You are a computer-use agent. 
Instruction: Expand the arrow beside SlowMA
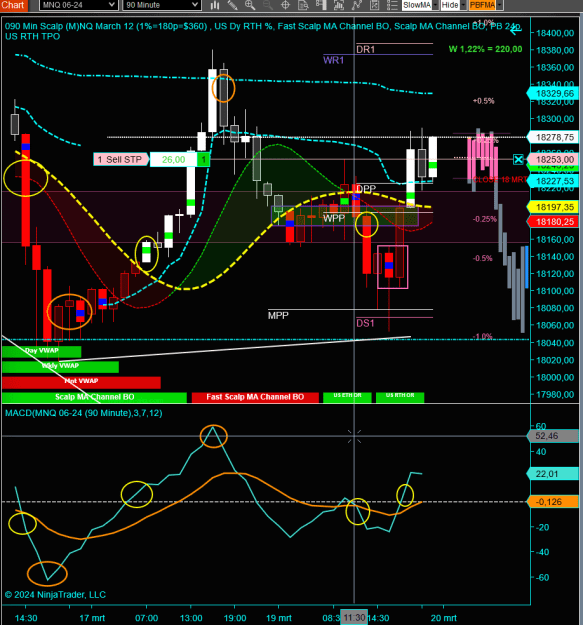(435, 5)
